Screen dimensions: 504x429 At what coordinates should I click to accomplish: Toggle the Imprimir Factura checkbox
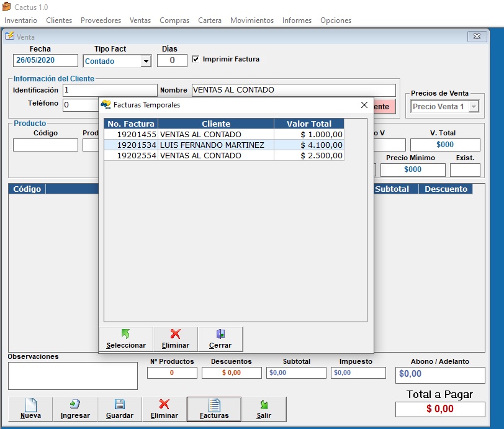coord(196,60)
